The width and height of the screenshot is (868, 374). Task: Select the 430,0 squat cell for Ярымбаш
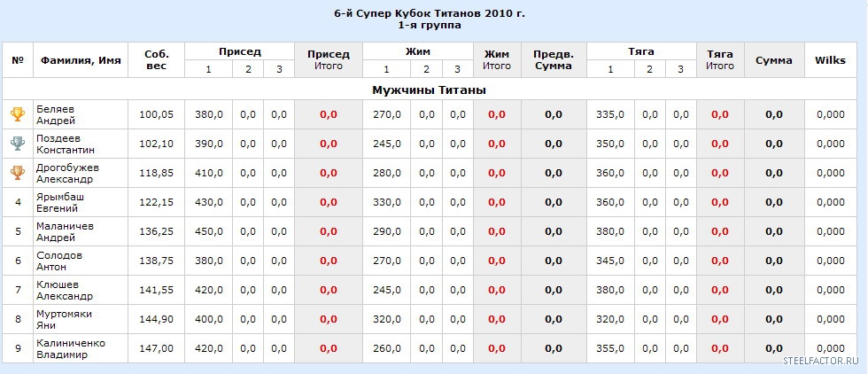click(x=209, y=202)
